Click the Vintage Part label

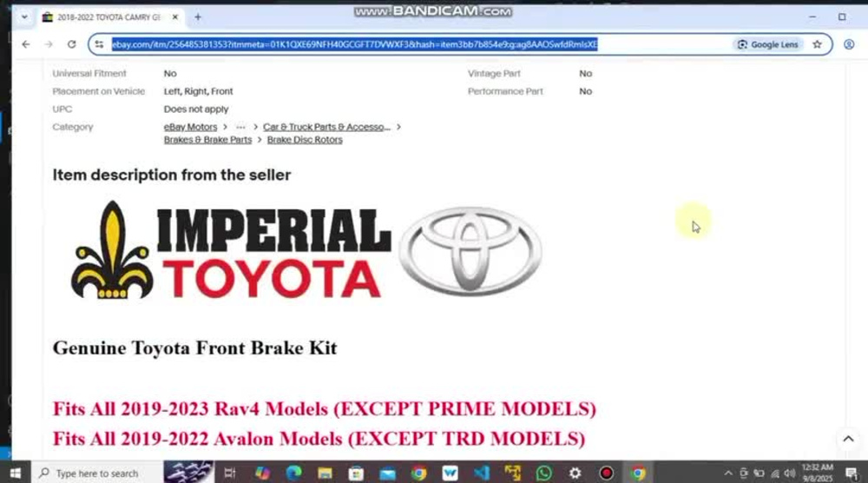point(494,73)
